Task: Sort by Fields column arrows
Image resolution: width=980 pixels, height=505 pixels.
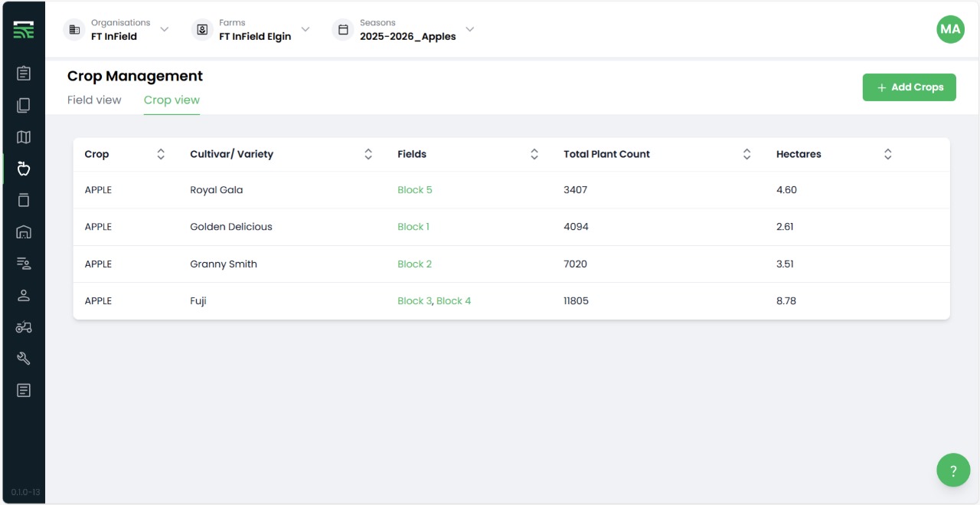Action: (x=534, y=154)
